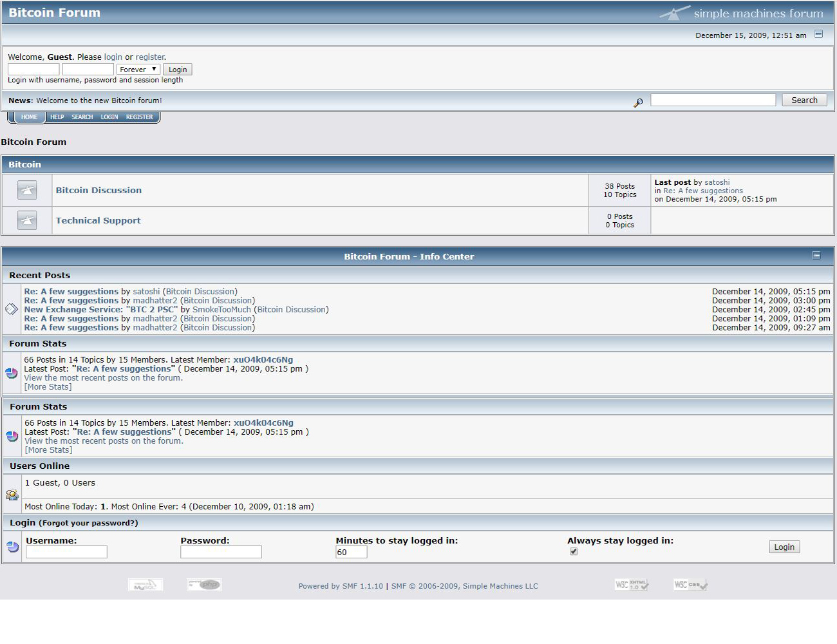This screenshot has width=837, height=644.
Task: Click SMF © 2006-2009, Simple Machines LLC link
Action: pyautogui.click(x=465, y=586)
